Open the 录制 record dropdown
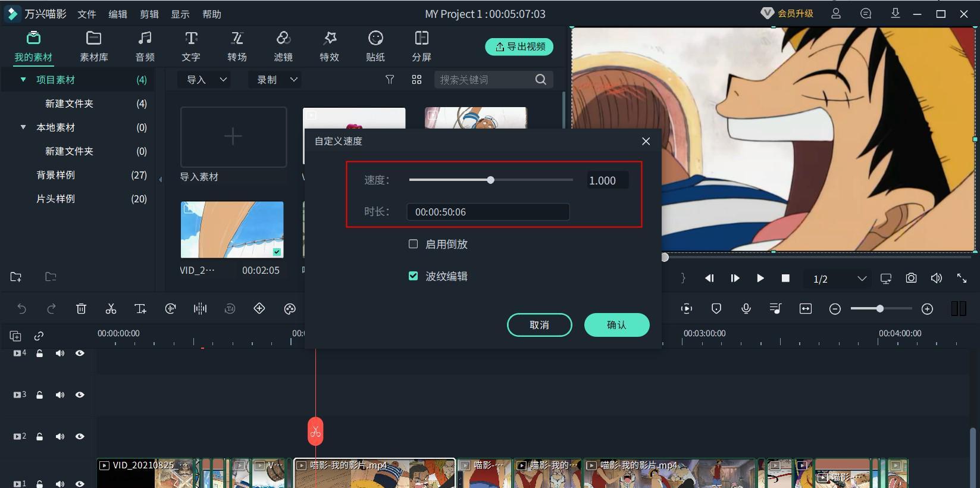The image size is (980, 488). (x=275, y=80)
